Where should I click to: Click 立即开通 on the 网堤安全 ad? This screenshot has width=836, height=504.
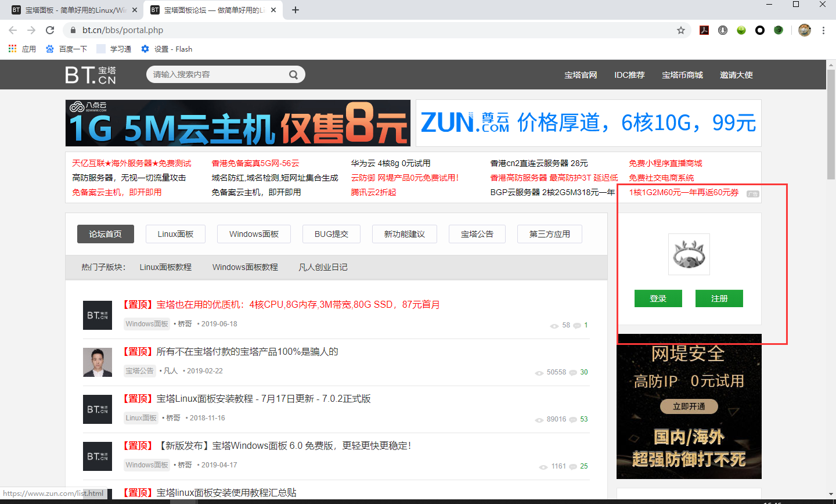pos(689,406)
